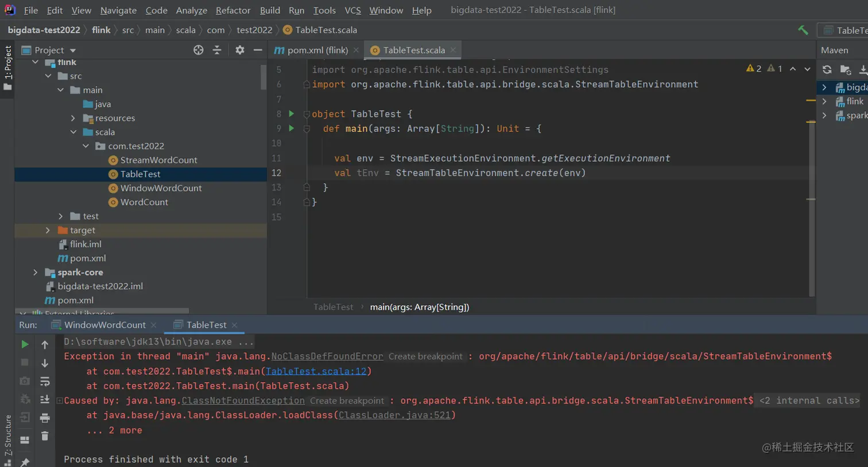This screenshot has height=467, width=868.
Task: Click the run gutter arrow beside object TableTest
Action: tap(292, 114)
